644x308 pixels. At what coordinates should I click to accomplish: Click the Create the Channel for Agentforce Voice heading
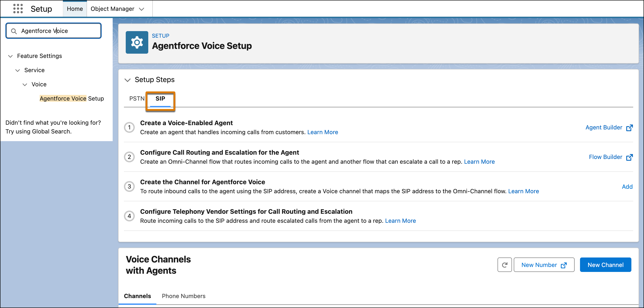pos(203,182)
